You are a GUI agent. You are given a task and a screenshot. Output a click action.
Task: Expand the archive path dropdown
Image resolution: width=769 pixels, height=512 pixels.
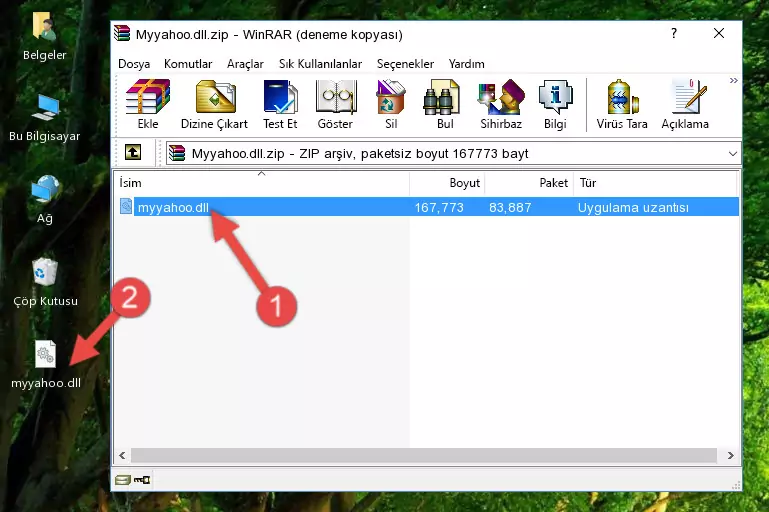733,154
